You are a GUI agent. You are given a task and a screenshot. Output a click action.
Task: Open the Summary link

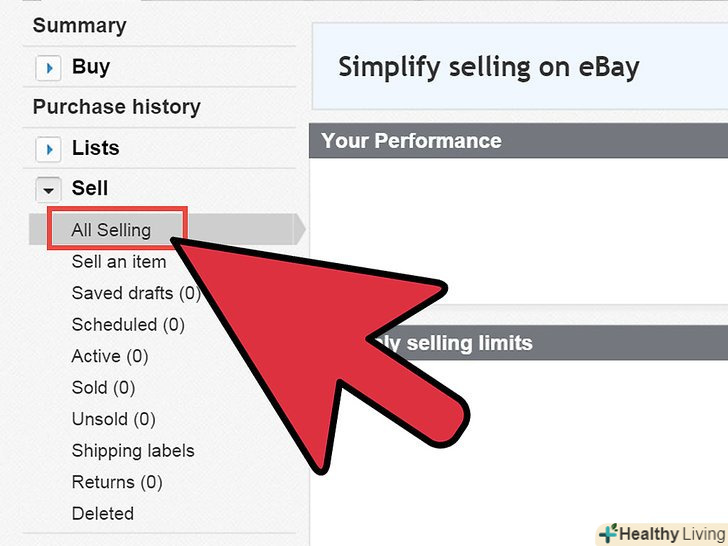coord(79,26)
